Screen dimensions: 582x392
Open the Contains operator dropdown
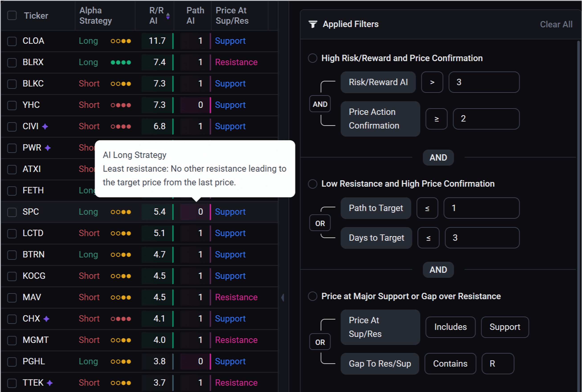(x=450, y=364)
